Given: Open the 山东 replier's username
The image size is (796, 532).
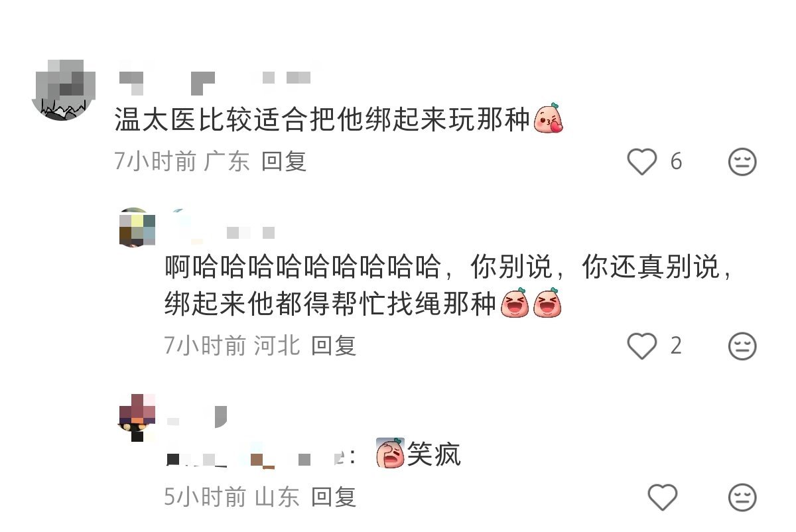Looking at the screenshot, I should (x=196, y=417).
